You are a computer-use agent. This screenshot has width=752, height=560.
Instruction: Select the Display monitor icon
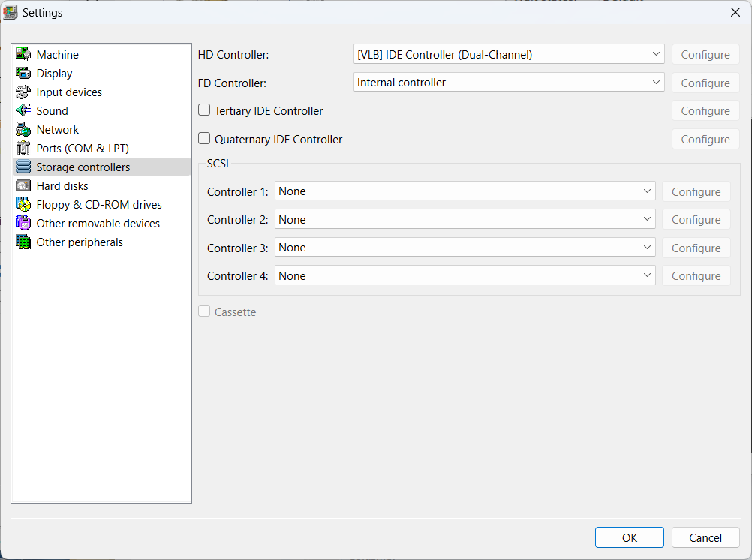23,73
